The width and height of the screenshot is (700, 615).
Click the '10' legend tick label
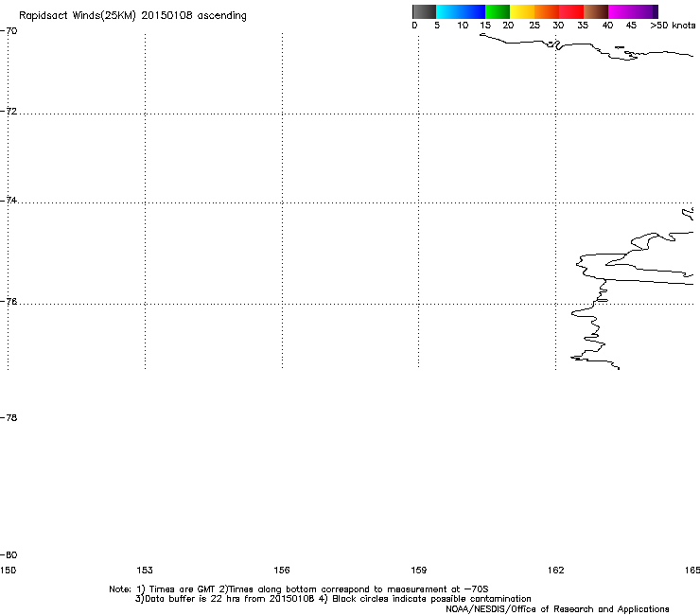point(463,26)
